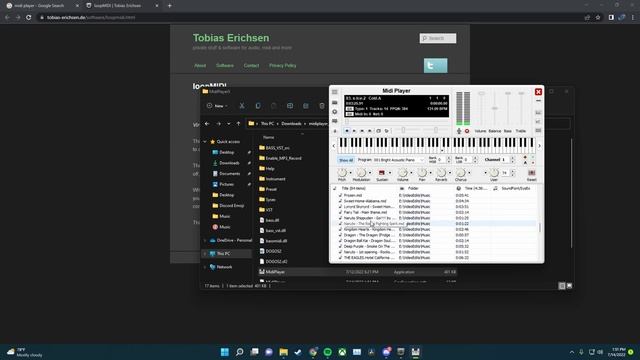Collapse the Quick access tree node
The height and width of the screenshot is (360, 640).
click(x=205, y=142)
